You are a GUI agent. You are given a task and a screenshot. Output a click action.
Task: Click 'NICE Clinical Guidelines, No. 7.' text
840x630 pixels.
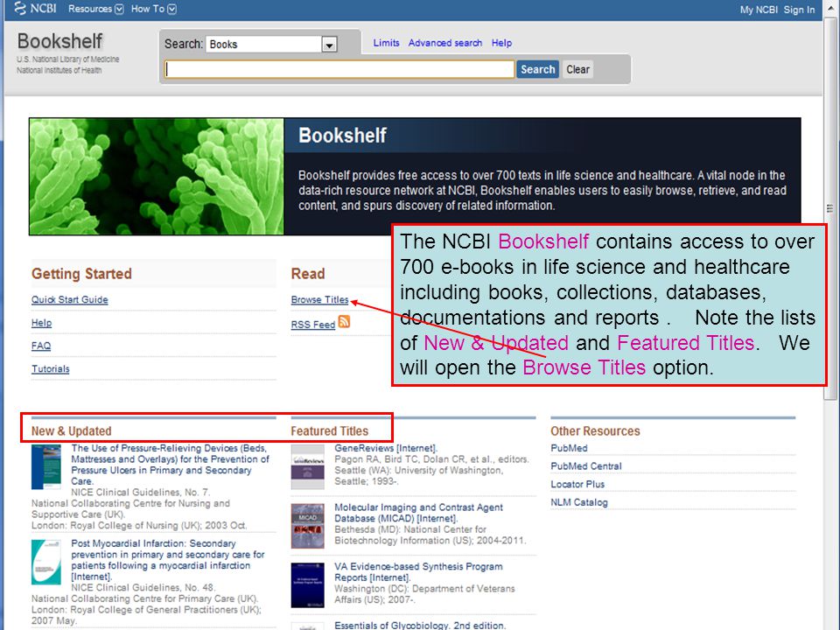point(141,493)
